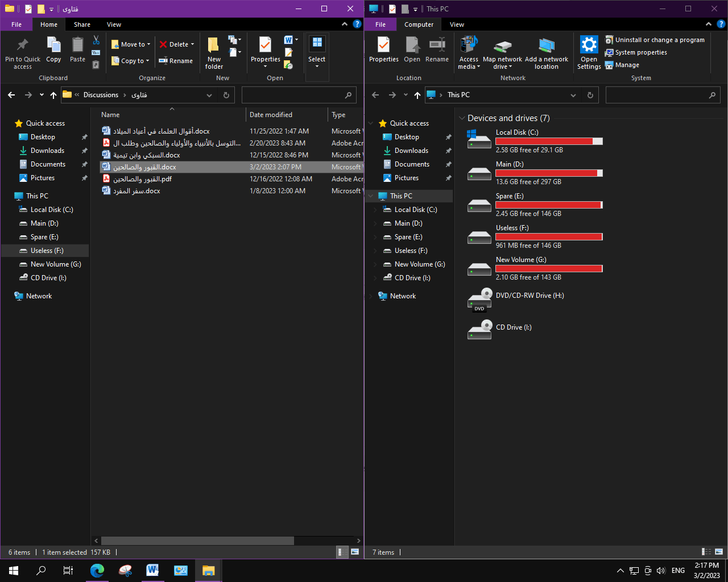This screenshot has height=582, width=728.
Task: Open the Computer ribbon tab
Action: click(419, 24)
